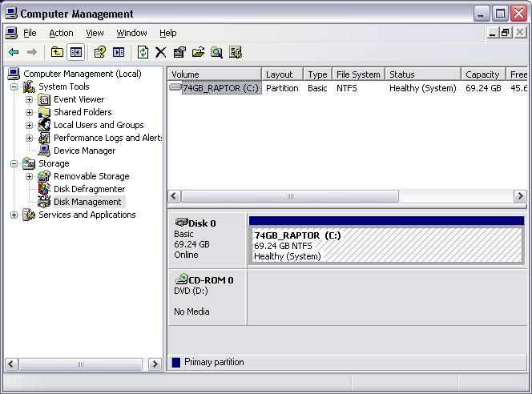Click the drive icon beside 74GB_RAPTOR row
532x394 pixels.
pyautogui.click(x=175, y=87)
